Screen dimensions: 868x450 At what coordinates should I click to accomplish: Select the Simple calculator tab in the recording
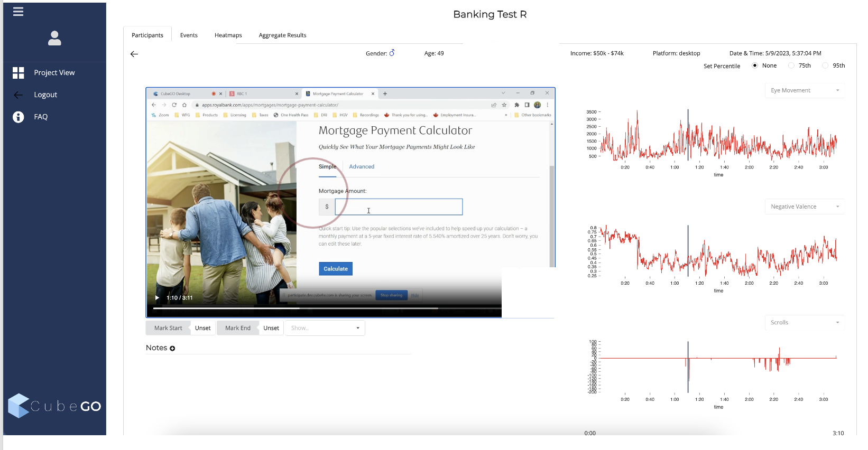pos(327,167)
